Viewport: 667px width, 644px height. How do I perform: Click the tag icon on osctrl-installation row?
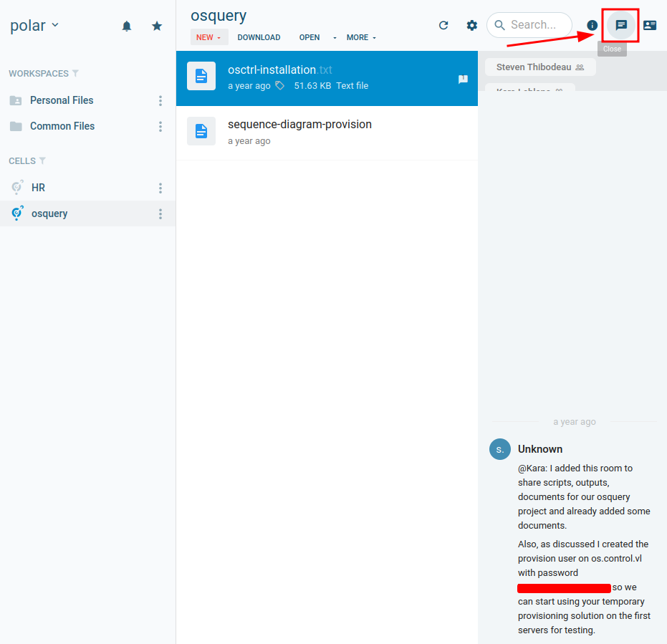point(279,85)
